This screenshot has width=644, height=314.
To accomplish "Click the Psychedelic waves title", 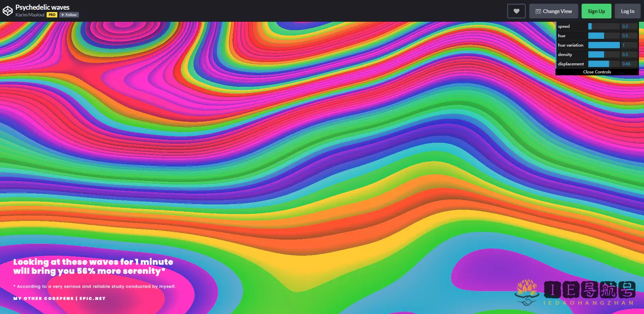I will pyautogui.click(x=43, y=7).
